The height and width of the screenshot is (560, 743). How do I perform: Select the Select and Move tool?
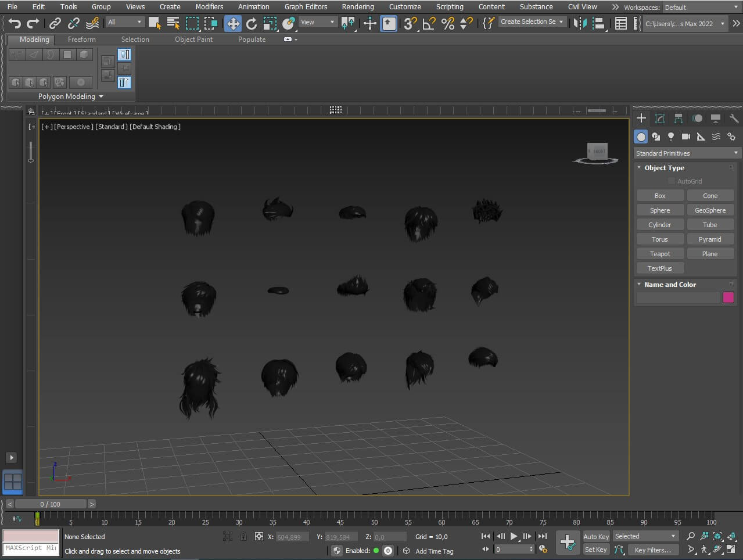[x=233, y=23]
